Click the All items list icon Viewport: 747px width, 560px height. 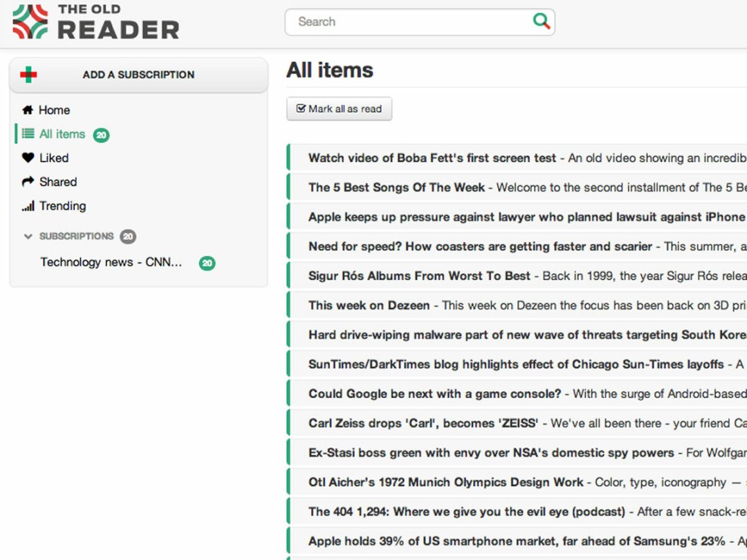[28, 133]
